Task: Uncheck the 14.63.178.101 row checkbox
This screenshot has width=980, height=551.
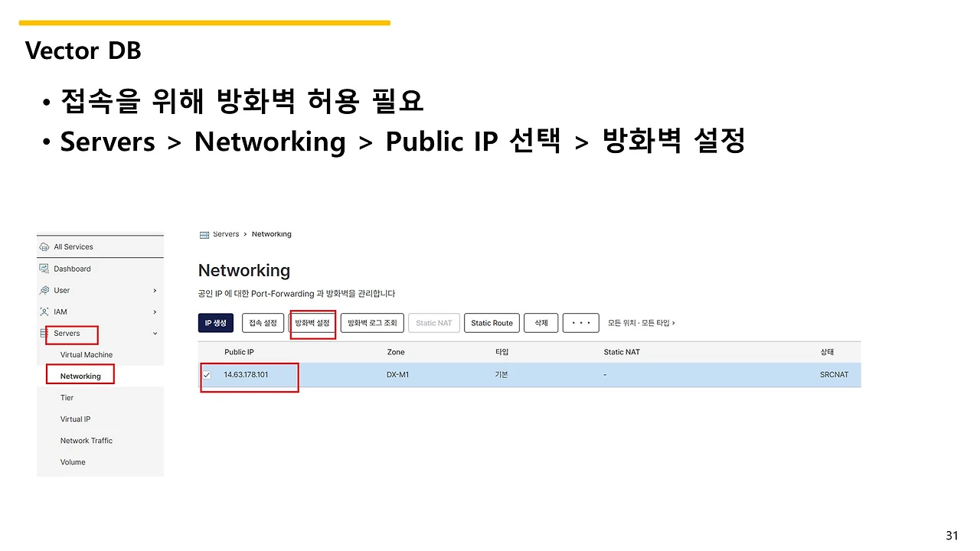Action: point(207,375)
